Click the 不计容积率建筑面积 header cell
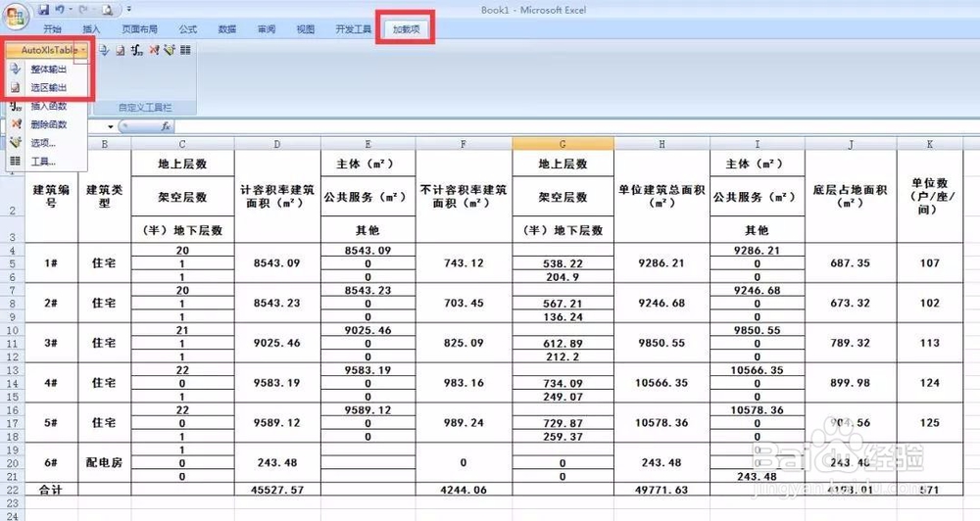The height and width of the screenshot is (521, 980). tap(464, 196)
